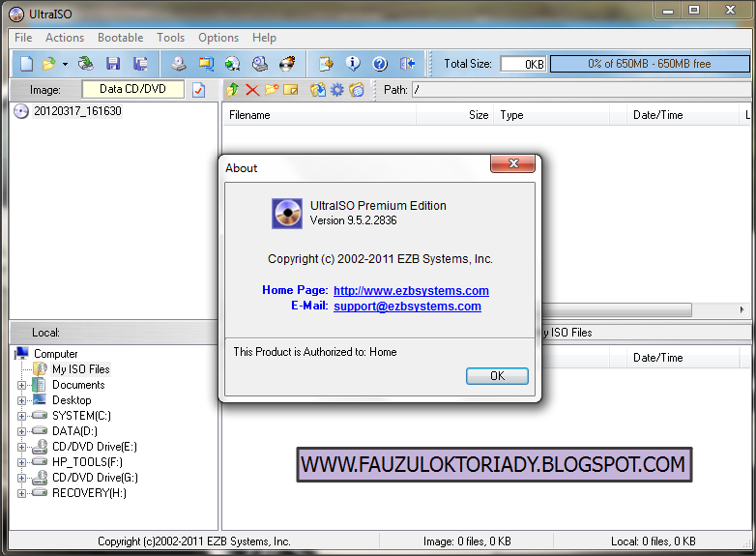Click the Exit toolbar icon
The image size is (756, 556).
407,64
